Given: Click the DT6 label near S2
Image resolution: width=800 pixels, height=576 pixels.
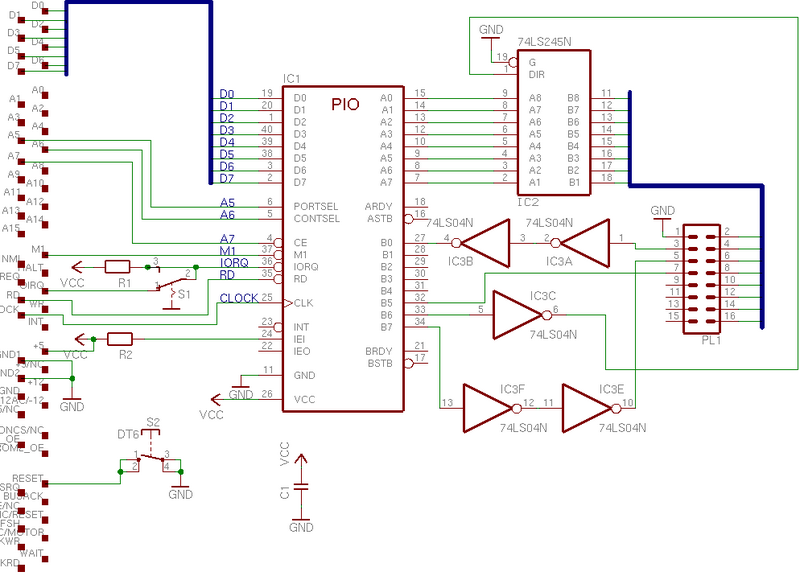Looking at the screenshot, I should coord(128,434).
